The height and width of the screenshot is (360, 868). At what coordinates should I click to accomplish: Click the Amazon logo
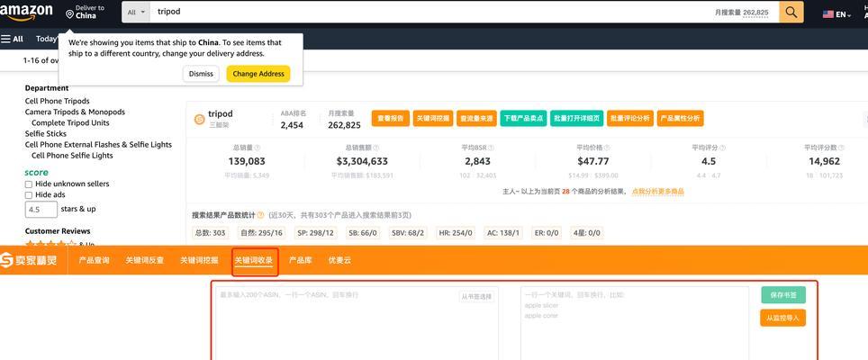click(x=26, y=11)
